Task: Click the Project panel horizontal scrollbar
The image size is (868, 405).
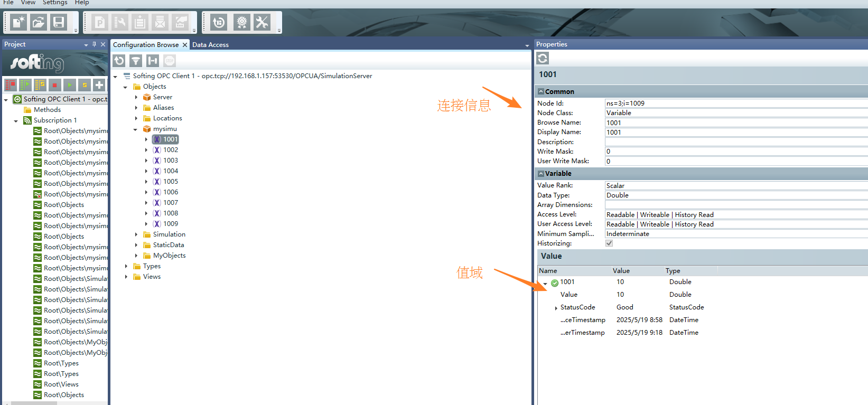Action: [x=34, y=403]
